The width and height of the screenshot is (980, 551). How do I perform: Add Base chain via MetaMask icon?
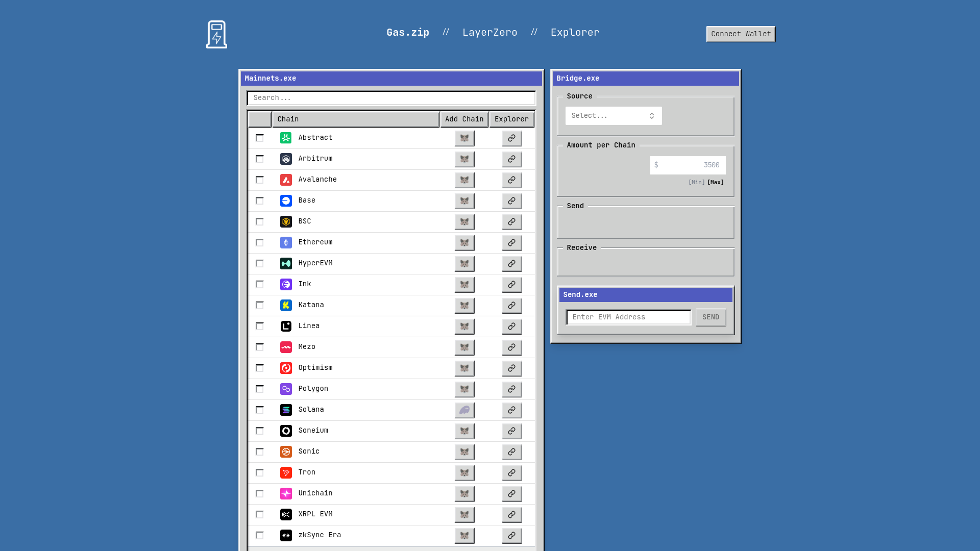[x=464, y=201]
